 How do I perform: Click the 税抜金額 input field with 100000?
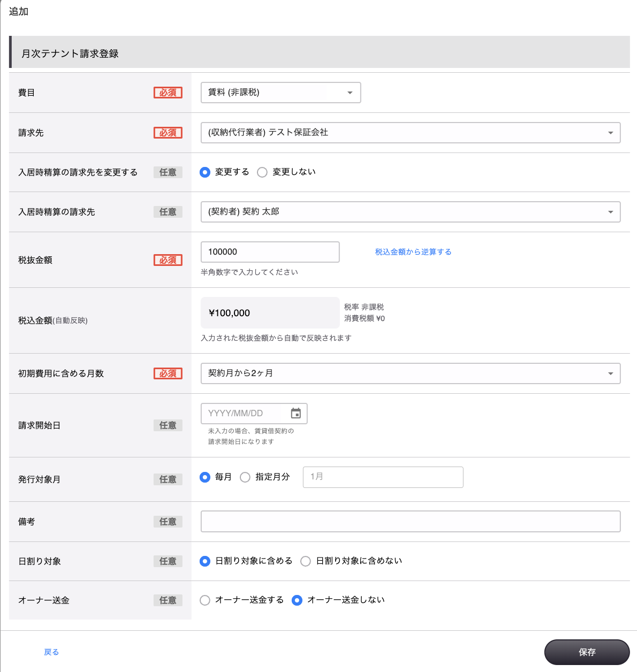point(270,252)
